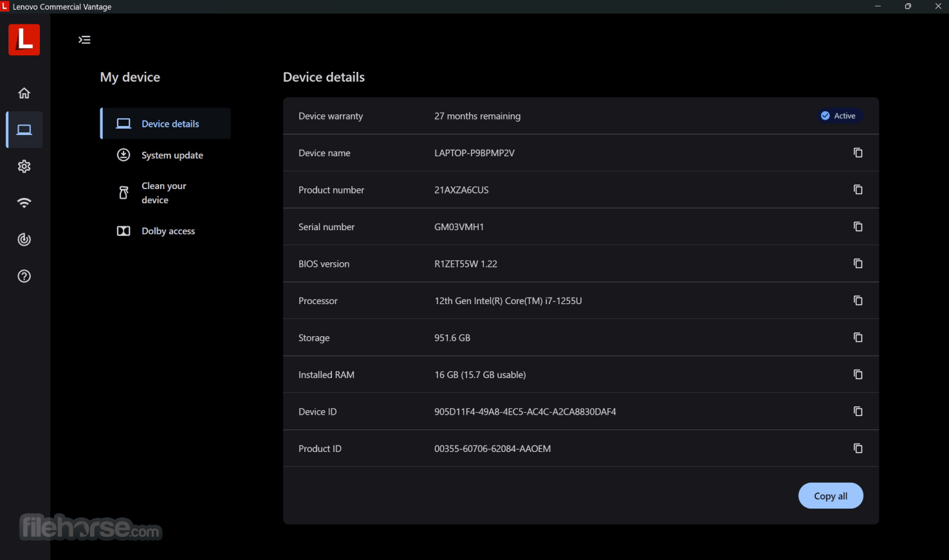
Task: Select the 951.6 GB storage value
Action: coord(452,338)
